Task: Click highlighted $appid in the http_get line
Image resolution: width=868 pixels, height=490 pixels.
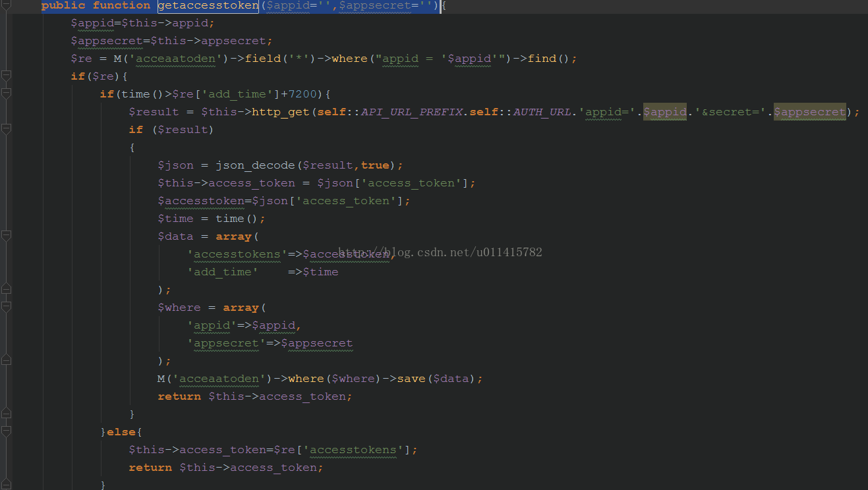Action: point(665,112)
